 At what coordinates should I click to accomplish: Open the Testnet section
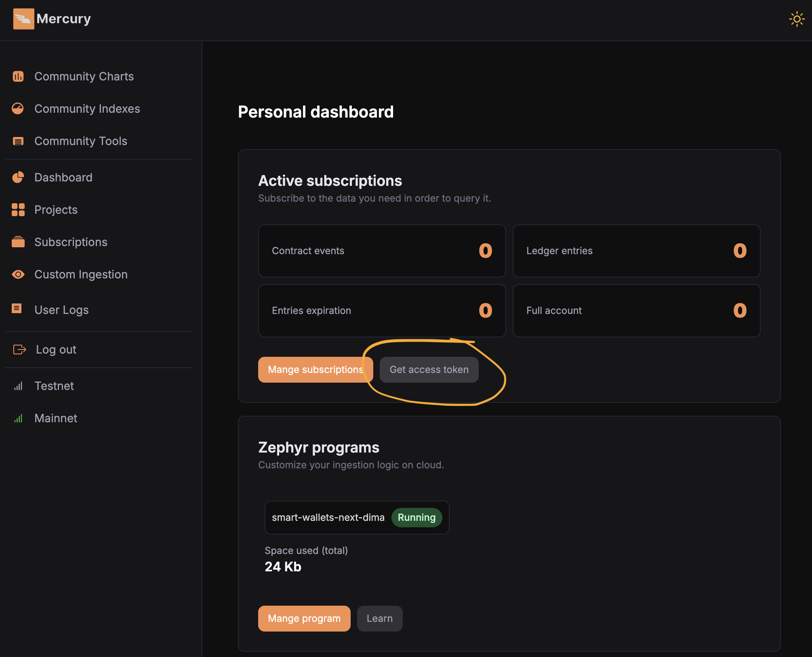(54, 385)
